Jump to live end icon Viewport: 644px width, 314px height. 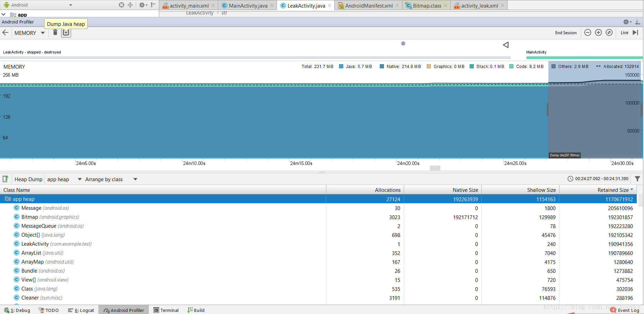635,32
